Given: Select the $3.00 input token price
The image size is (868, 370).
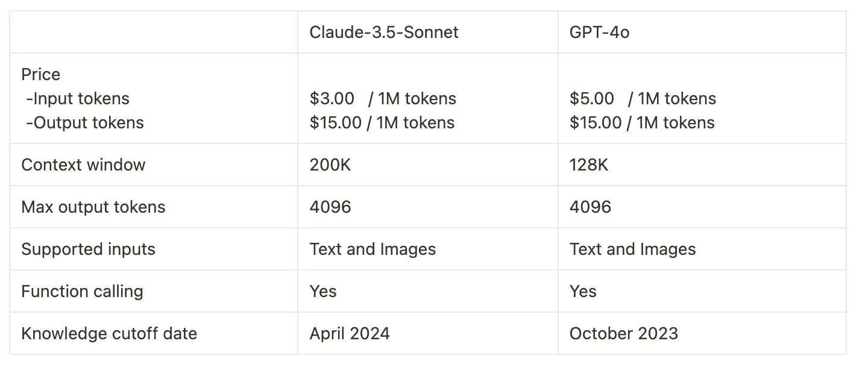Looking at the screenshot, I should pos(332,99).
